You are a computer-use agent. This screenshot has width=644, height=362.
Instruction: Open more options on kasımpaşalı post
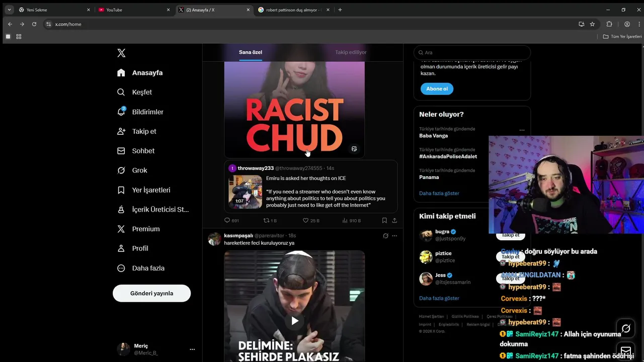(394, 236)
